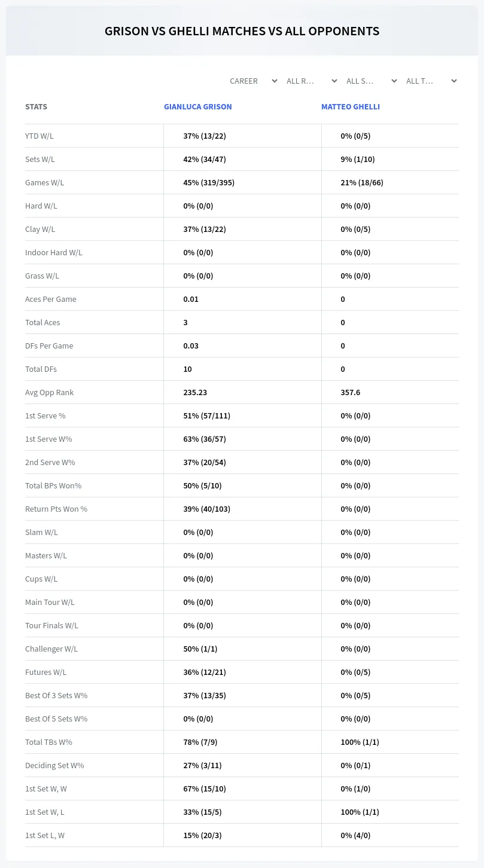This screenshot has height=868, width=484.
Task: Select the YTD W/L row label
Action: (x=39, y=136)
